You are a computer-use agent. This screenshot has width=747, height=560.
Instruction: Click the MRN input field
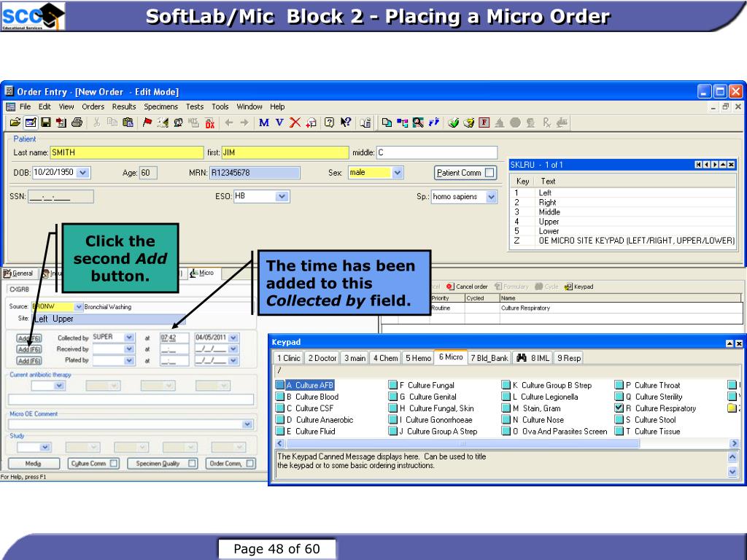(x=255, y=173)
